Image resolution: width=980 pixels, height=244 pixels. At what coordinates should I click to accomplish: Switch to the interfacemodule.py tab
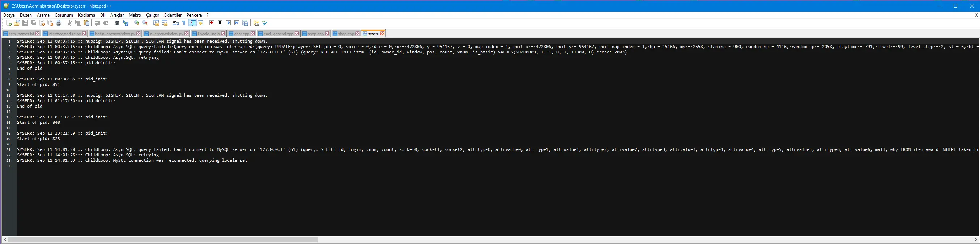pos(64,34)
